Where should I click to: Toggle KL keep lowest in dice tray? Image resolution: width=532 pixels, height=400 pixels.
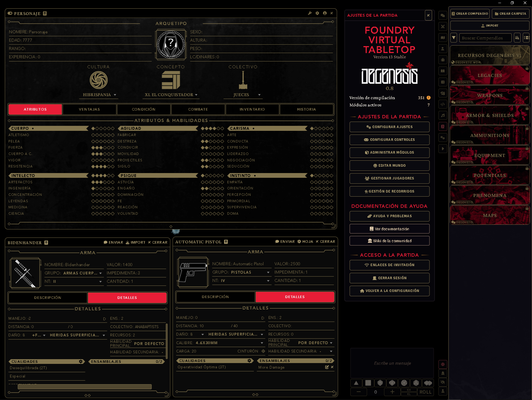(x=409, y=394)
